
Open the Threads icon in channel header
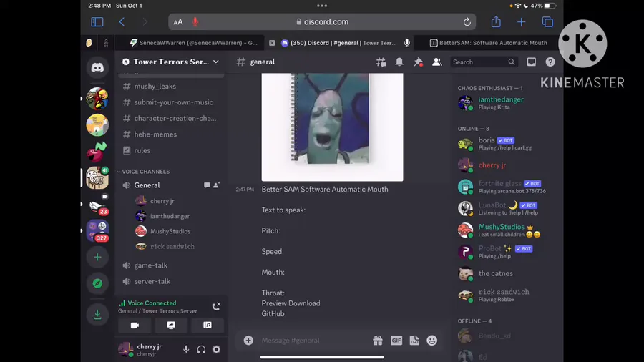pos(381,62)
